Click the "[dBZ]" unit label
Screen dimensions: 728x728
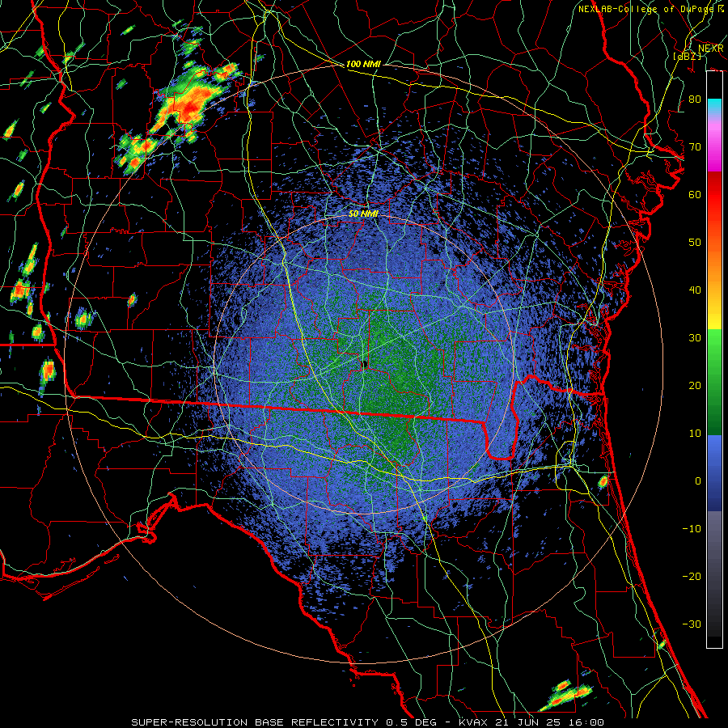tap(687, 56)
